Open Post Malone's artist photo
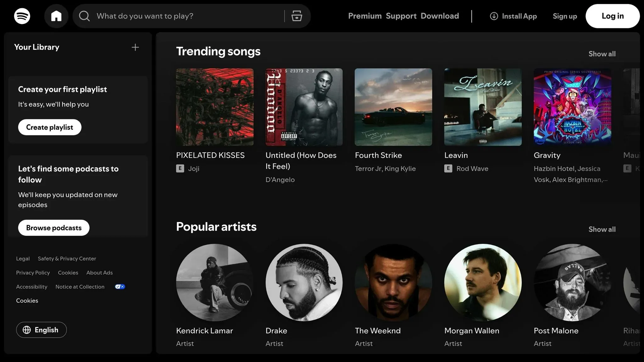Image resolution: width=644 pixels, height=362 pixels. tap(572, 282)
